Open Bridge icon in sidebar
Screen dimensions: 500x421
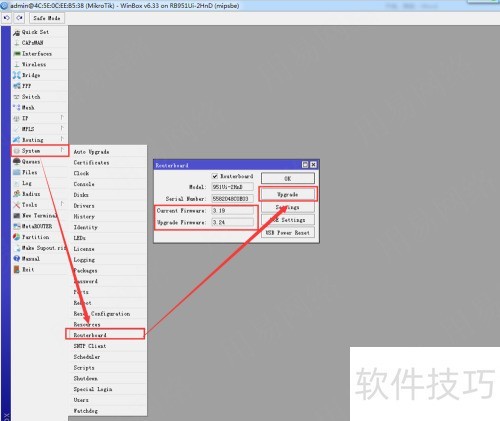coord(17,75)
